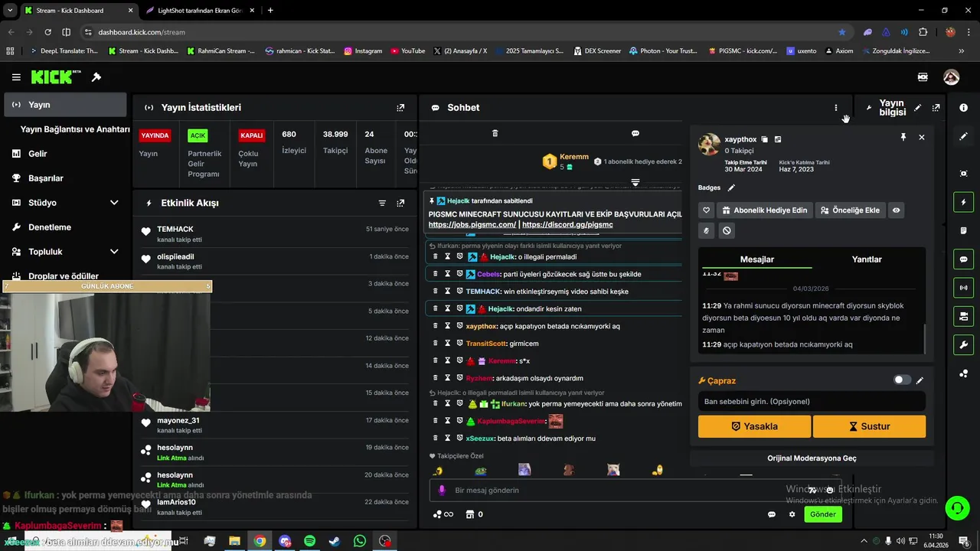Click capture frame icon in right sidebar
This screenshot has width=980, height=551.
click(963, 174)
